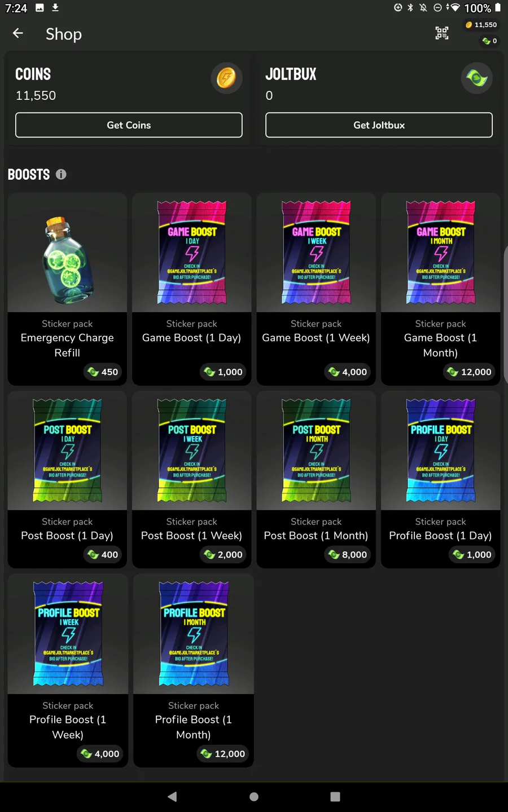Screen dimensions: 508x812
Task: Select Game Boost (1 Day) pack
Action: tap(191, 289)
